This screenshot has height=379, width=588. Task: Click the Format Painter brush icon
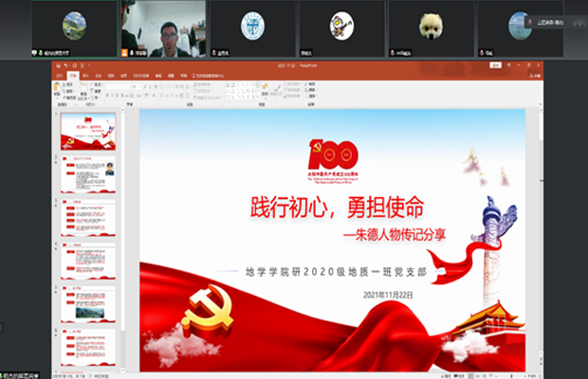(65, 99)
